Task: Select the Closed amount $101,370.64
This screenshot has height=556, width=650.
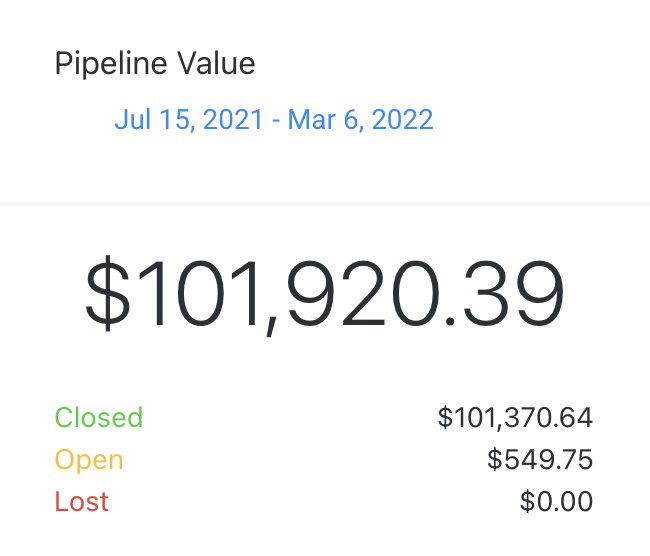Action: coord(515,418)
